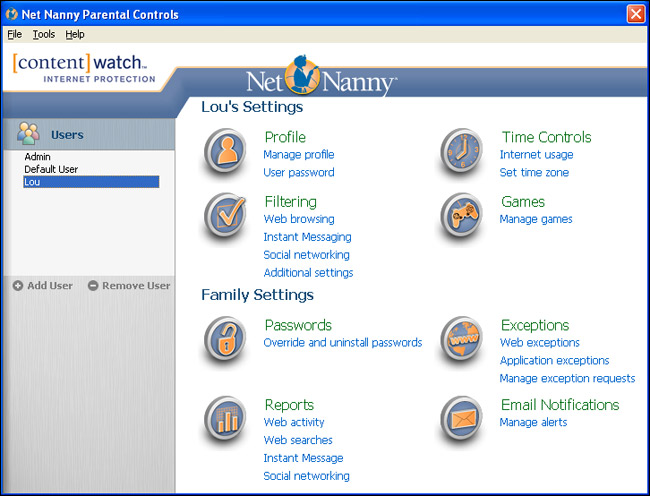Click the Email Notifications envelope icon
This screenshot has width=650, height=496.
point(462,419)
